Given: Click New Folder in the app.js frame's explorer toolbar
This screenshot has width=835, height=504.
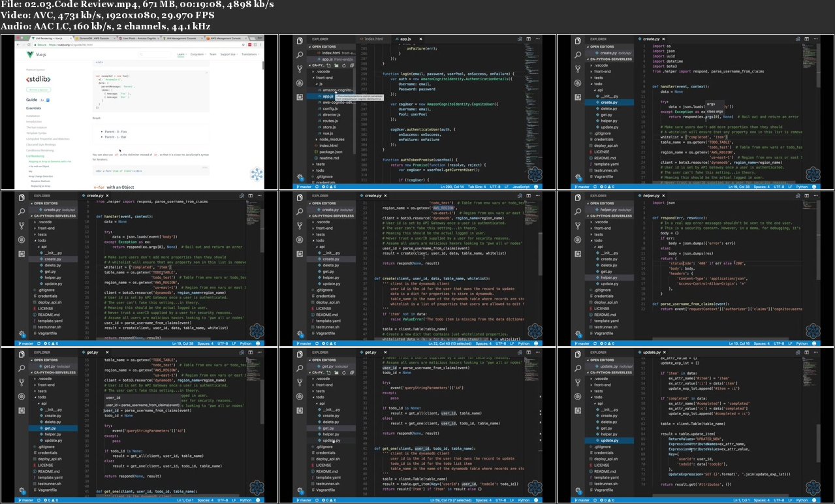Looking at the screenshot, I should tap(336, 65).
